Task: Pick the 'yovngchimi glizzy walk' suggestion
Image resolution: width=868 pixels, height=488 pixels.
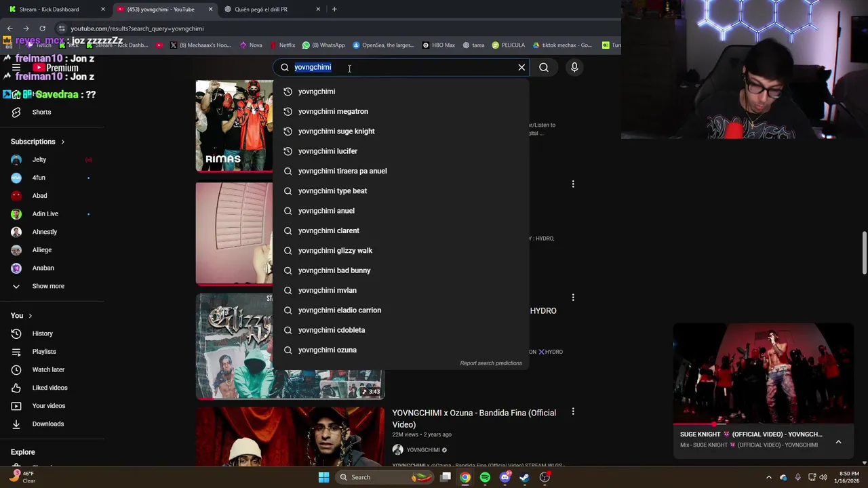Action: tap(401, 251)
